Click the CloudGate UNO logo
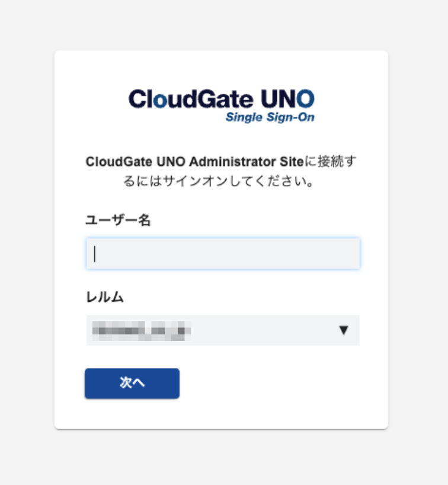This screenshot has width=448, height=485. point(221,104)
